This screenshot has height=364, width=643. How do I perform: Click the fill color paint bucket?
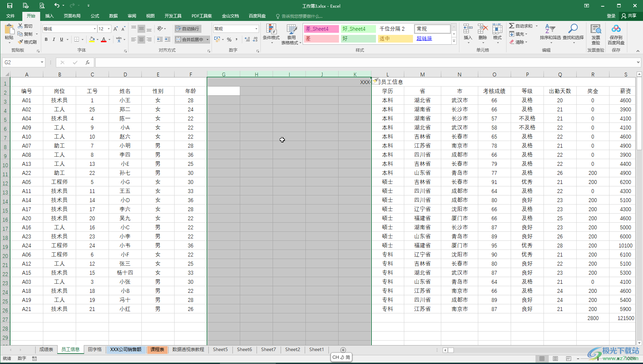92,39
